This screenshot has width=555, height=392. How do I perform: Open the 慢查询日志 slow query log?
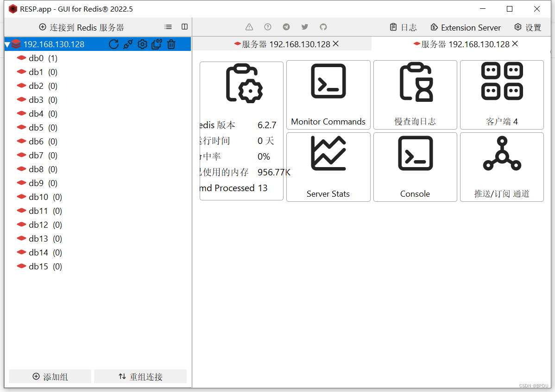click(415, 95)
